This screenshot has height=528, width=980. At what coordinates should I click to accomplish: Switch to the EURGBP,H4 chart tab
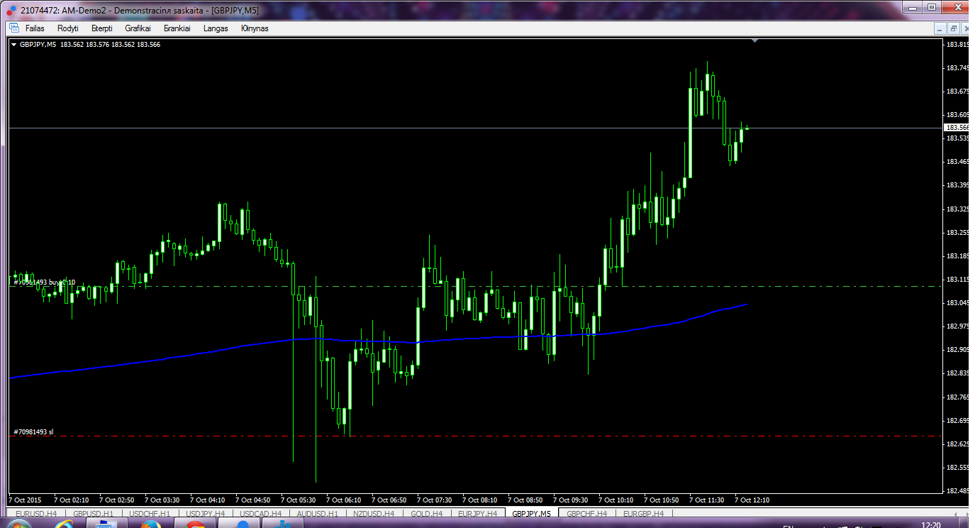coord(642,514)
